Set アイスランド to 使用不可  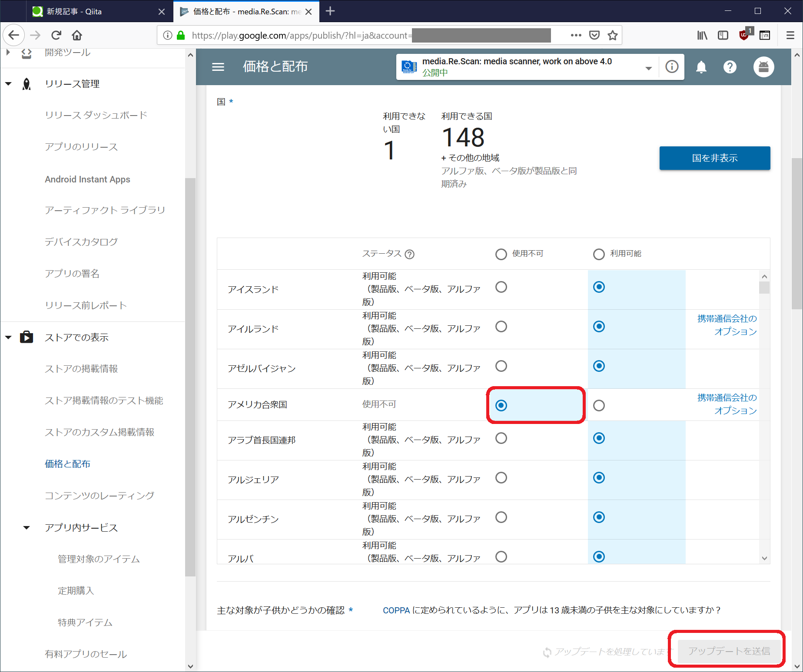pos(501,287)
